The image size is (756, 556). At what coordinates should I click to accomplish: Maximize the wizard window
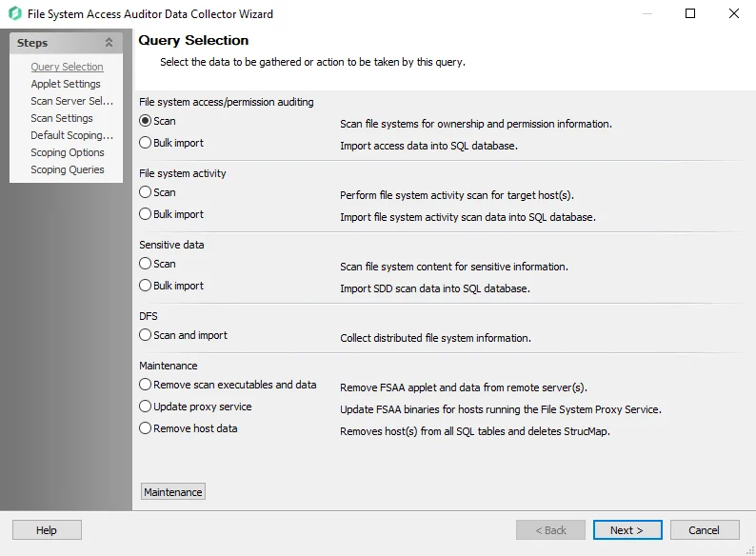point(690,13)
